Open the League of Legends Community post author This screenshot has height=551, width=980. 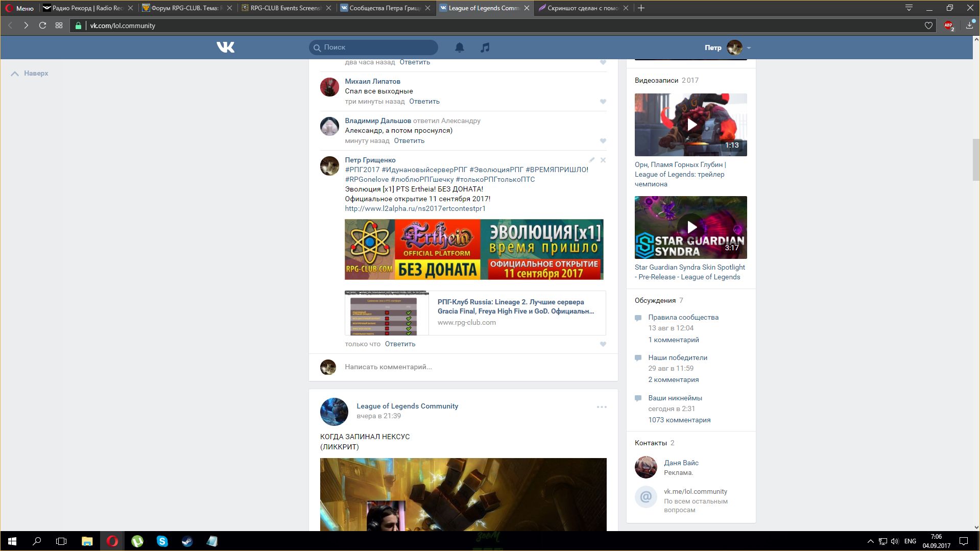coord(407,406)
